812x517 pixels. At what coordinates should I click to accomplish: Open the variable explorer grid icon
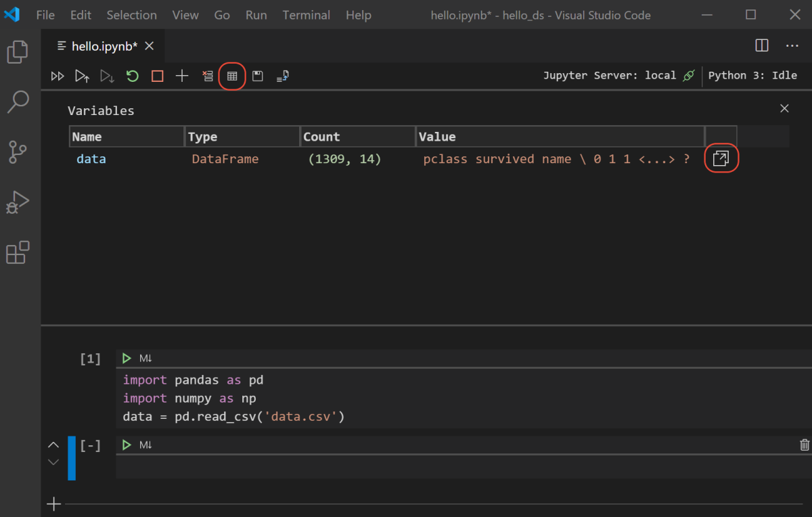point(231,76)
